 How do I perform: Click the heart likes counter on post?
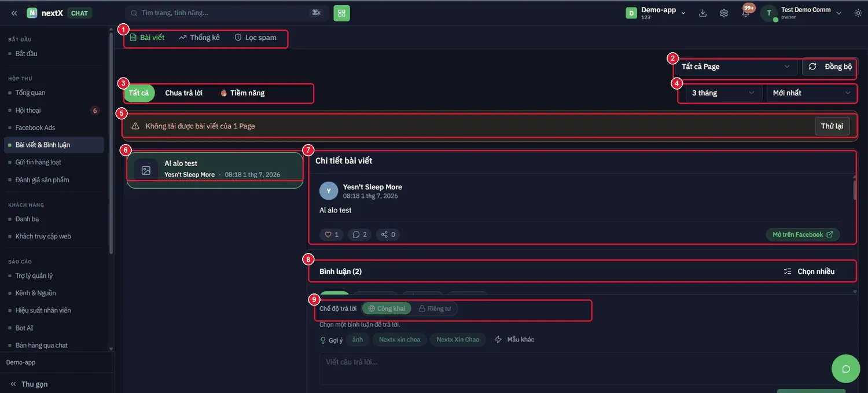point(332,234)
